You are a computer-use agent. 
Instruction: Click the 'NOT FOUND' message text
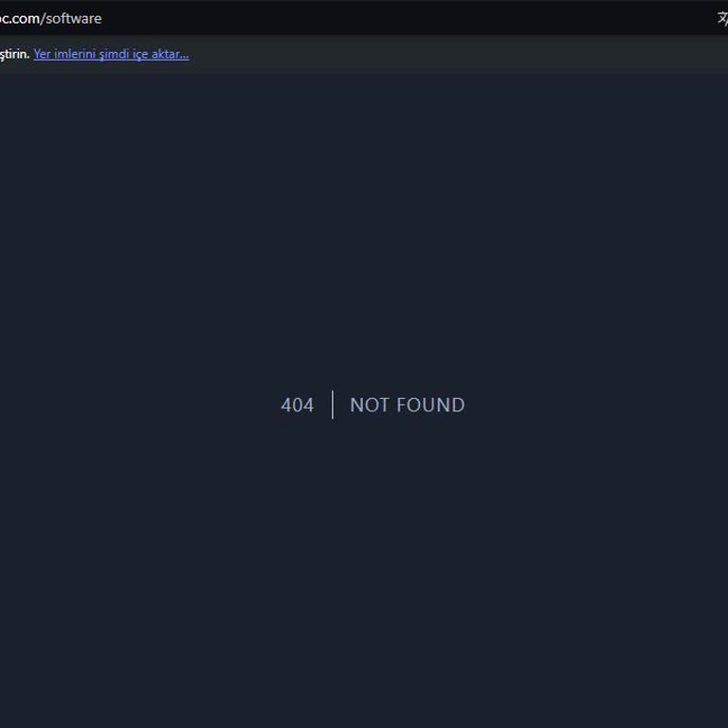tap(408, 405)
